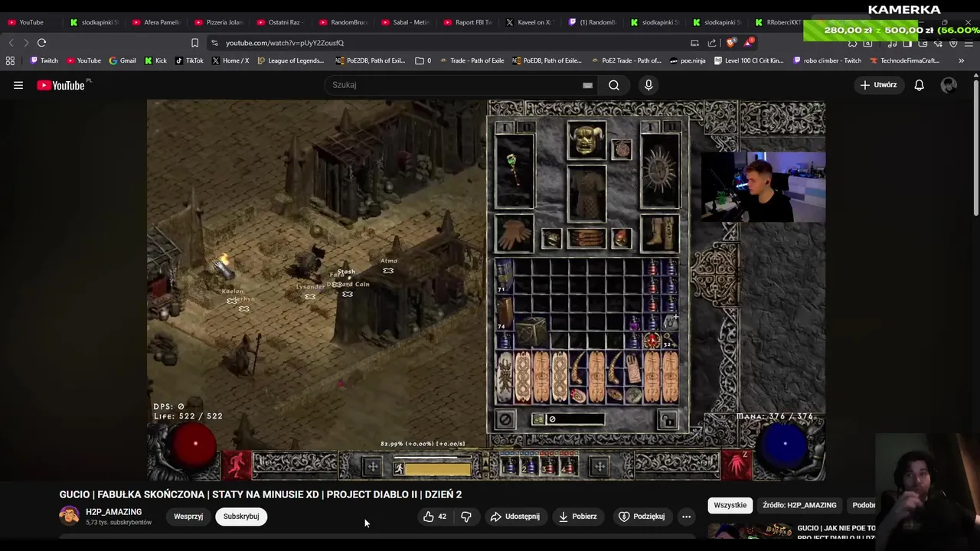The image size is (980, 551).
Task: Select the Wszystkie filter chip
Action: point(730,505)
